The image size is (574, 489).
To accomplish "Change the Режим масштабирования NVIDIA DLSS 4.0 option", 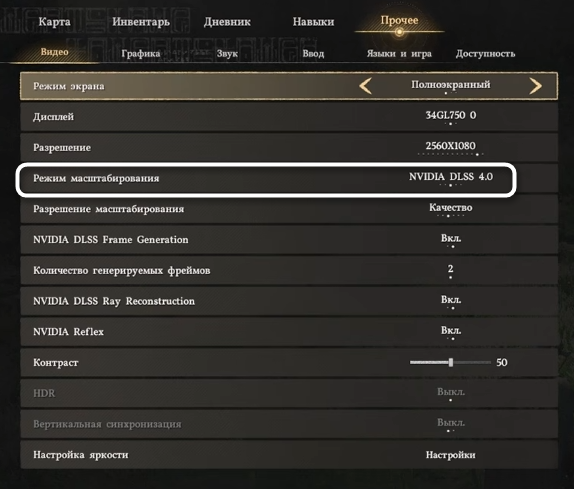I will tap(451, 177).
